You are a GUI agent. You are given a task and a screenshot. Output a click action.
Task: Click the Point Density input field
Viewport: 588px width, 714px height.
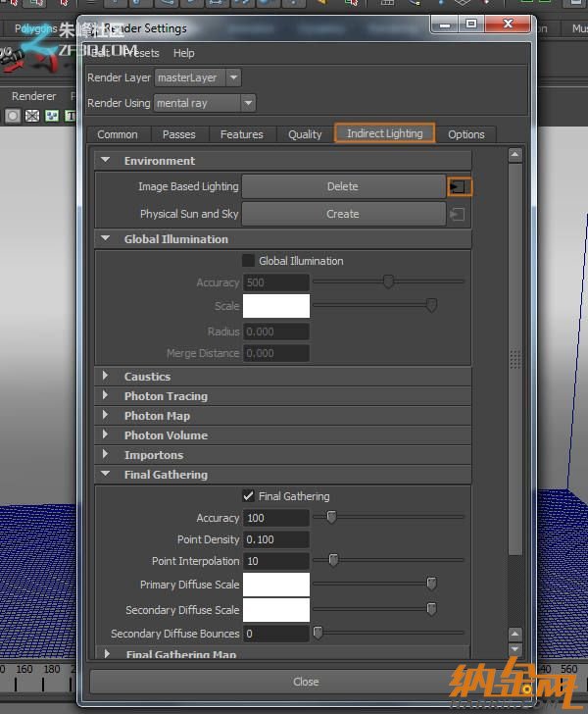[276, 539]
